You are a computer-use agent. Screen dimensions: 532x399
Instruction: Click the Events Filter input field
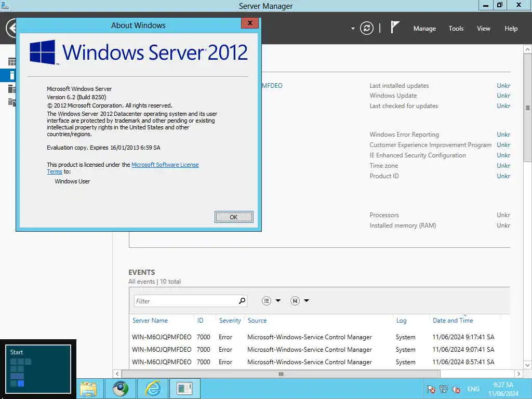[x=186, y=301]
